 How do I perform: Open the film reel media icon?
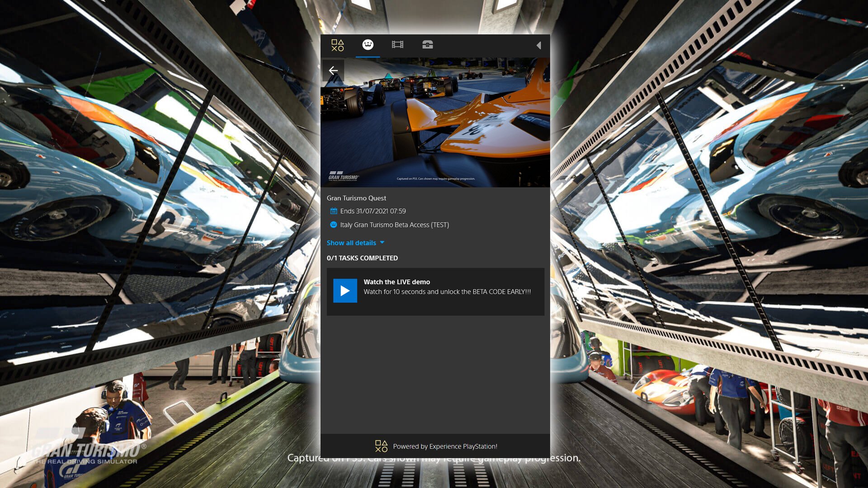pyautogui.click(x=398, y=45)
